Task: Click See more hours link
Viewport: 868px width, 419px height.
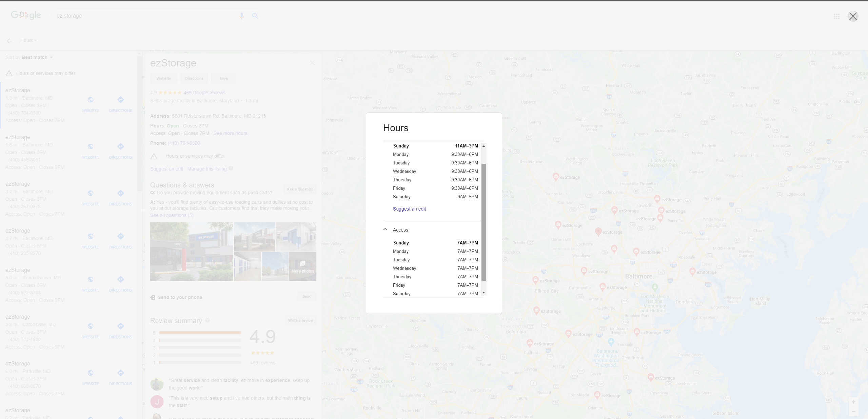Action: 230,134
